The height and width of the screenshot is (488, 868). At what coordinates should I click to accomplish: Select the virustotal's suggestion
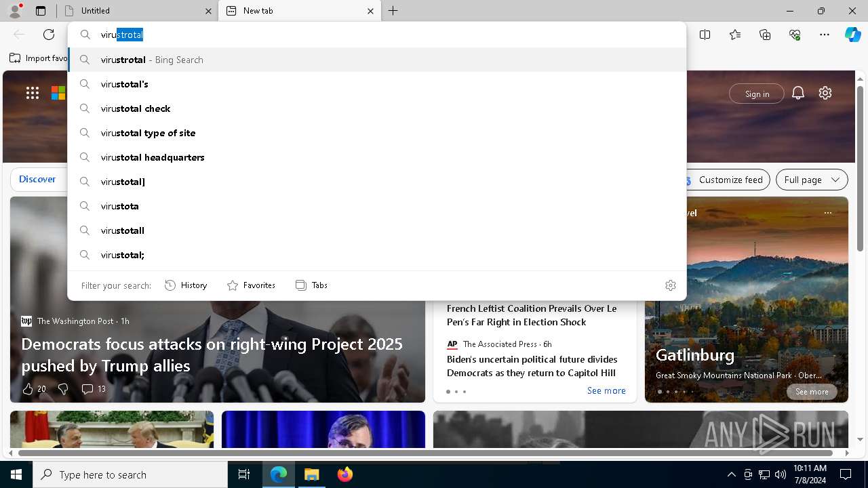377,84
